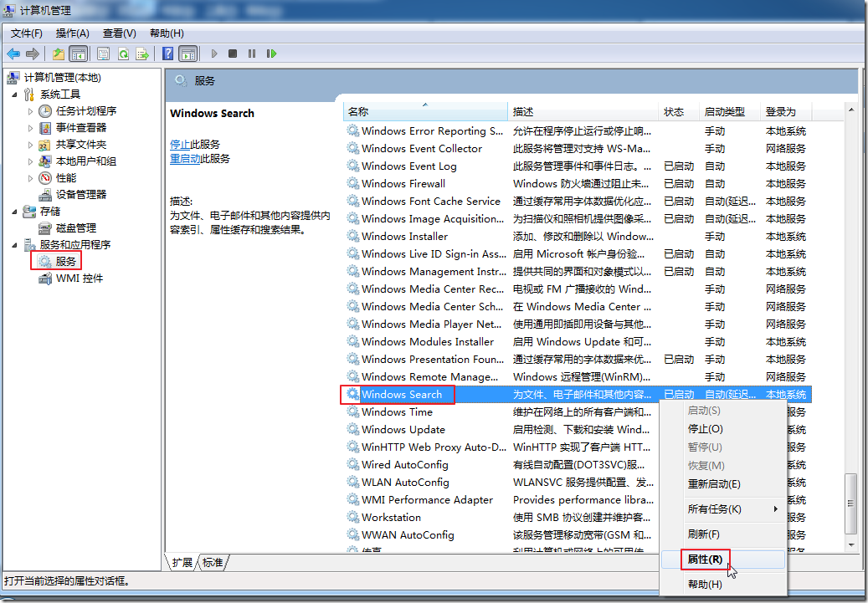
Task: Select WMI 控件 in the tree
Action: coord(80,279)
